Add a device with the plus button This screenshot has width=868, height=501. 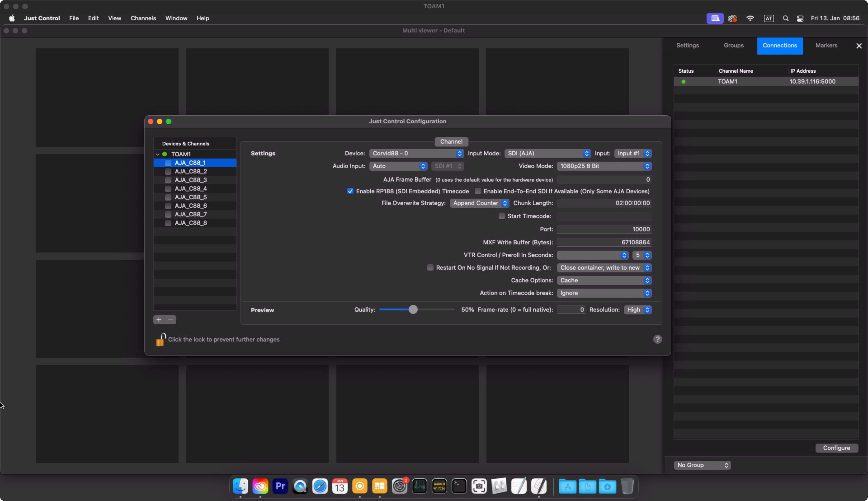pyautogui.click(x=159, y=320)
